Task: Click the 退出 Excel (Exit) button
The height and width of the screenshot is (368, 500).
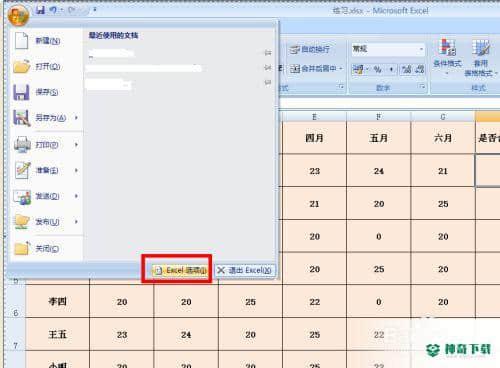Action: coord(245,270)
